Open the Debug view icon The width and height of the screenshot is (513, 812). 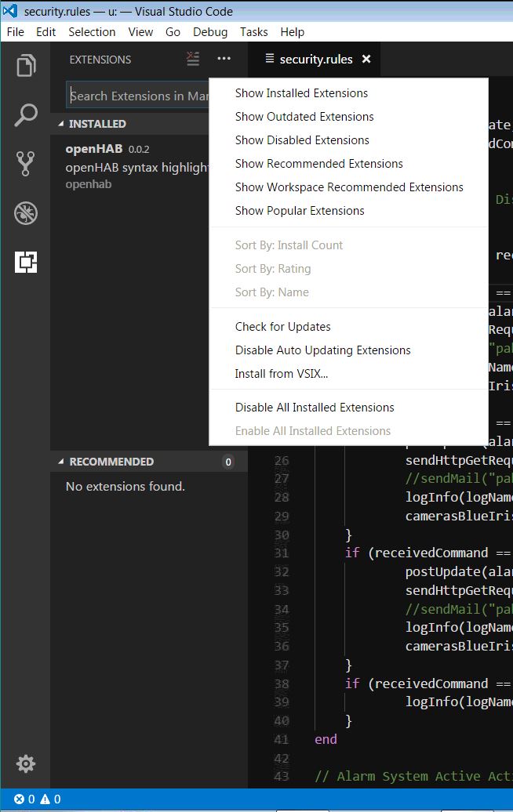[x=26, y=213]
